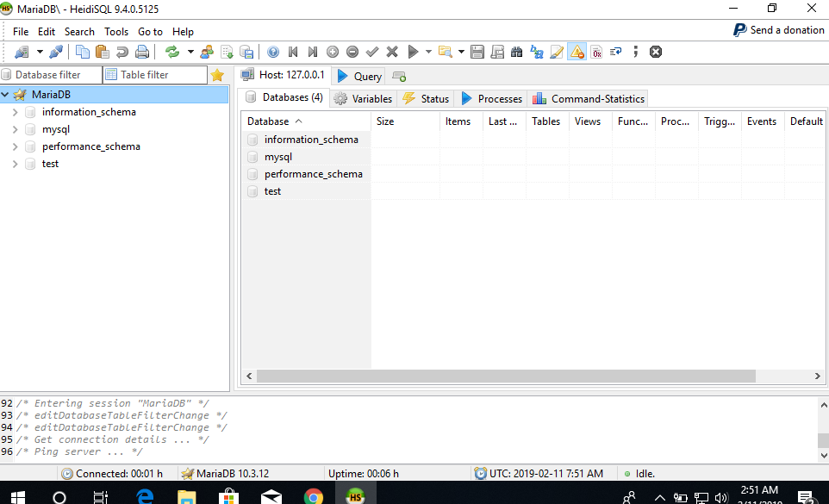This screenshot has width=829, height=504.
Task: Expand the mysql database node
Action: (15, 129)
